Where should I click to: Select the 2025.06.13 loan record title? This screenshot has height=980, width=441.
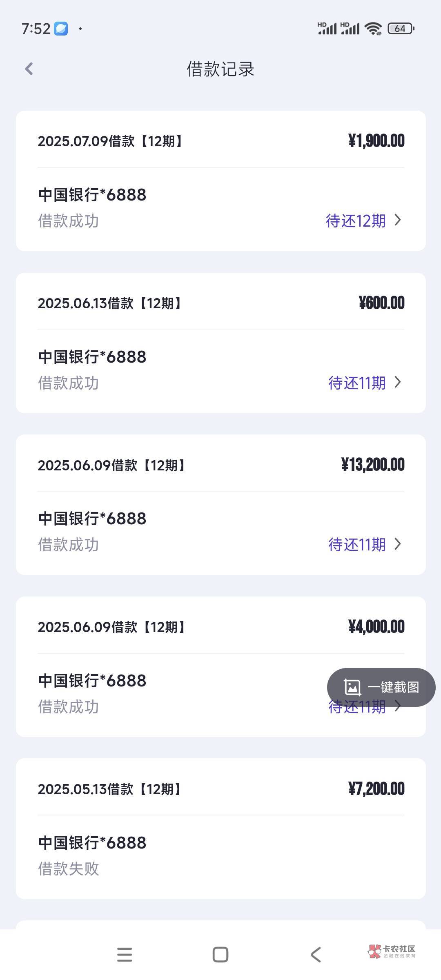(109, 303)
